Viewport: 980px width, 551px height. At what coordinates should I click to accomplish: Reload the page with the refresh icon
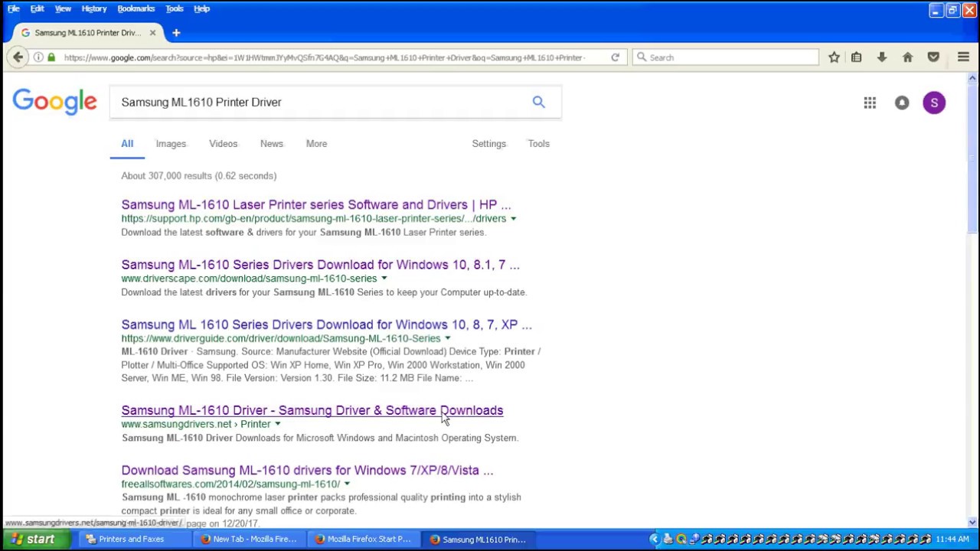pos(615,57)
